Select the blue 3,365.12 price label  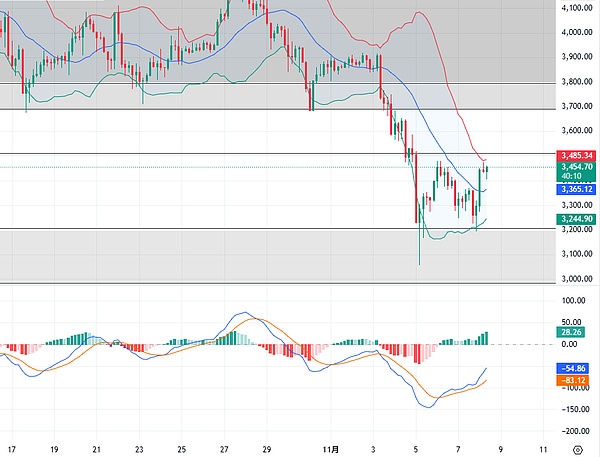577,188
